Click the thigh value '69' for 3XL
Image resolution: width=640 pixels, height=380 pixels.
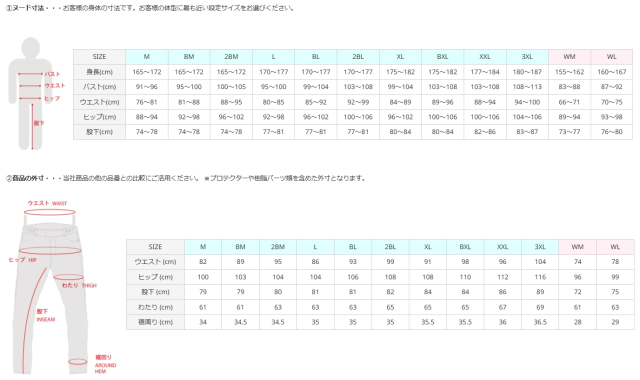[x=540, y=307]
